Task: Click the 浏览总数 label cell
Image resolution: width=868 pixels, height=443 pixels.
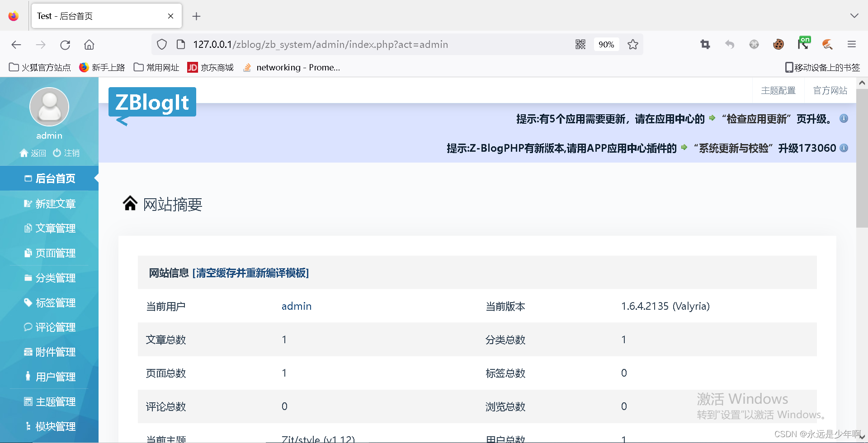Action: [505, 406]
